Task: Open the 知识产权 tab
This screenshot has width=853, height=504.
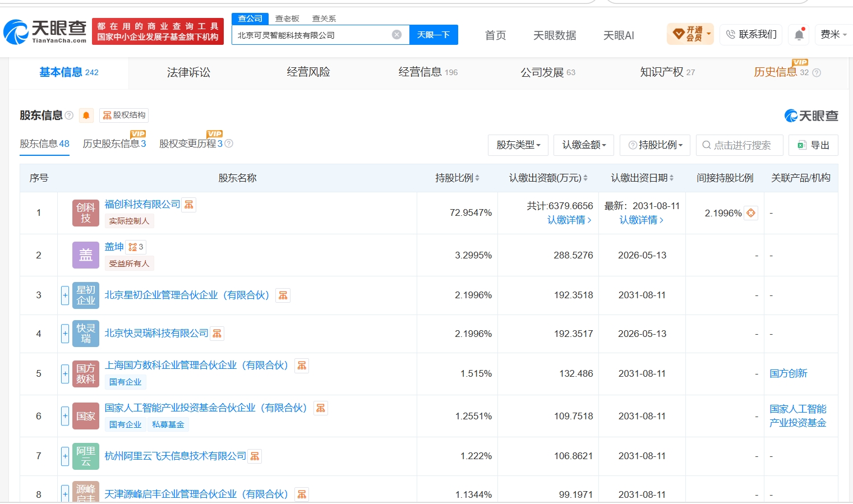Action: [667, 72]
